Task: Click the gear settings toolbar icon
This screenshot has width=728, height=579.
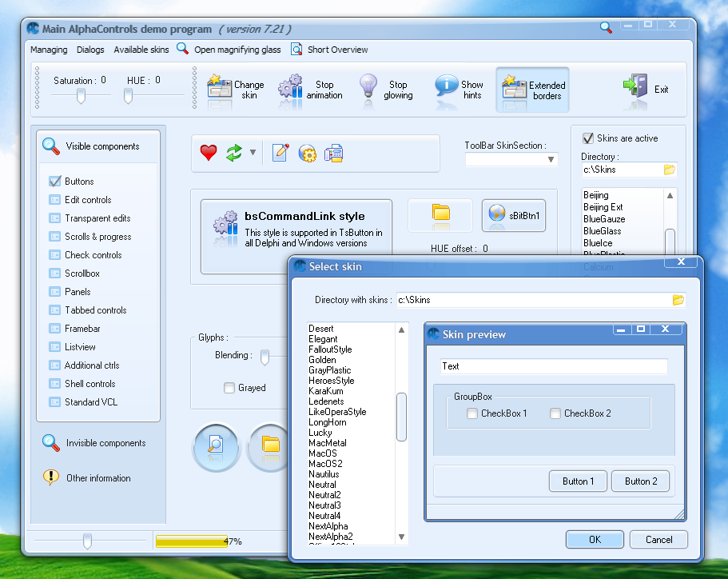Action: coord(307,154)
